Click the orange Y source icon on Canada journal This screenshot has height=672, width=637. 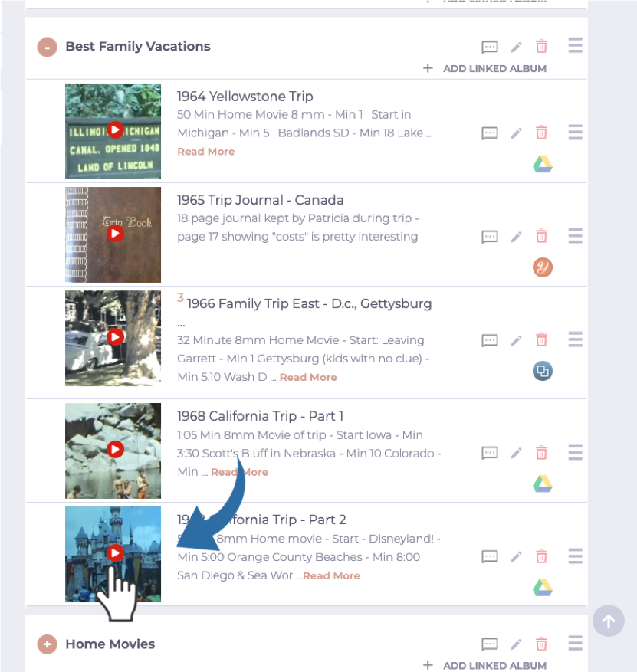542,267
